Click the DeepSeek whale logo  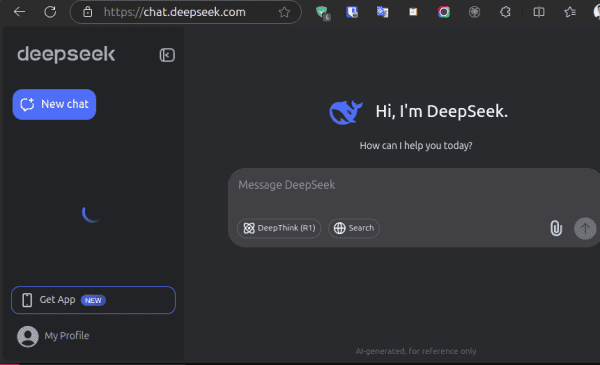coord(346,112)
